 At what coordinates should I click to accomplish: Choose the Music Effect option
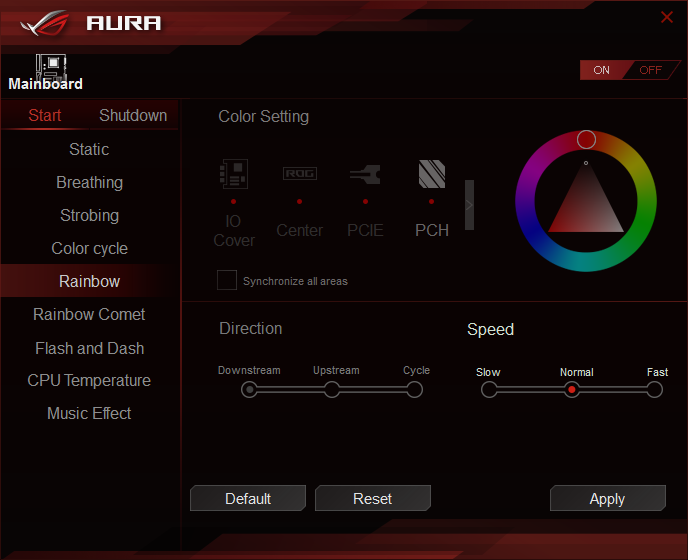click(90, 413)
